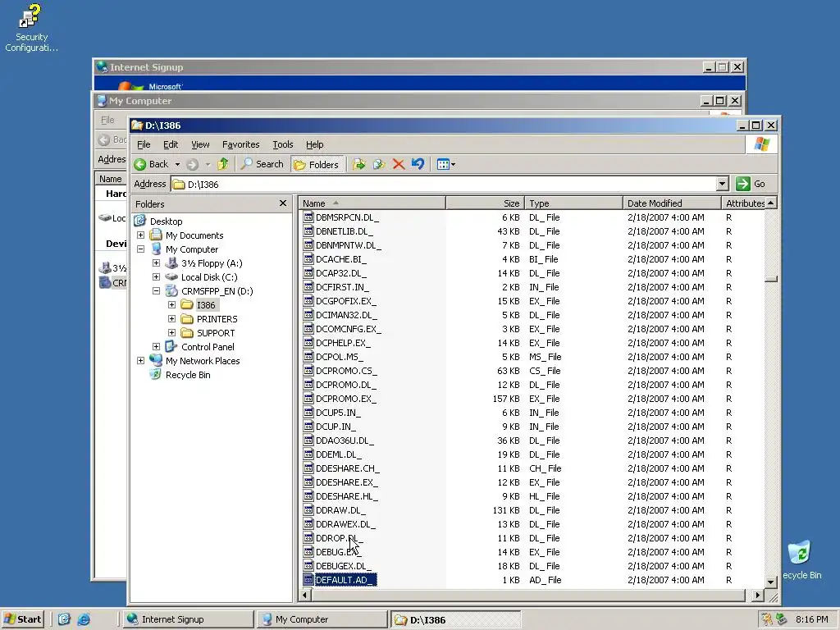Collapse CRMSFPP_EN (D:) tree node
Image resolution: width=840 pixels, height=630 pixels.
(156, 291)
